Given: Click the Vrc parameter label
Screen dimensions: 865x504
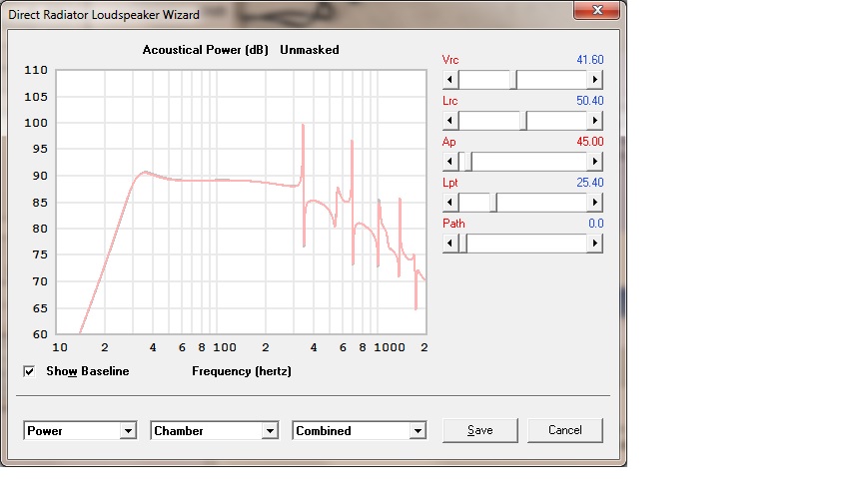Looking at the screenshot, I should (x=450, y=60).
